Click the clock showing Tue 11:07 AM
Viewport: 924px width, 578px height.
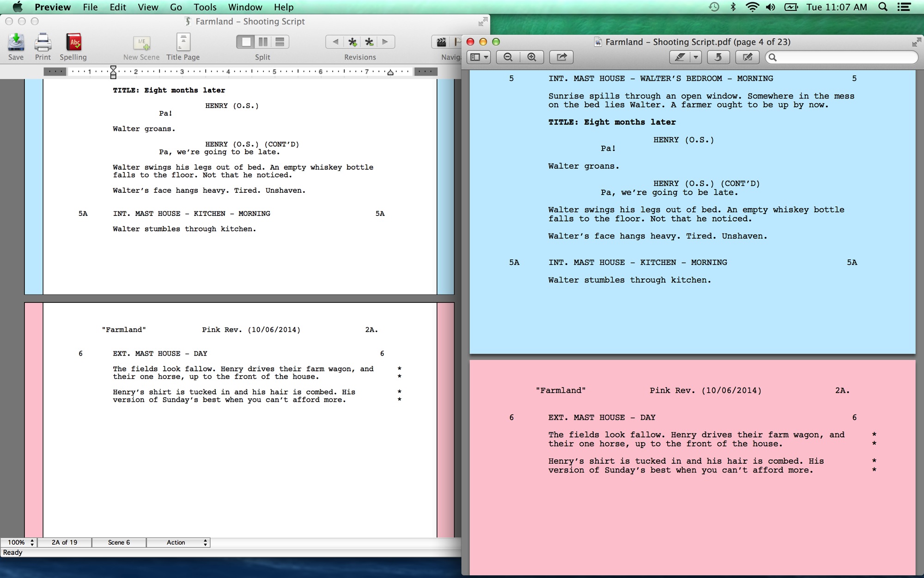pyautogui.click(x=837, y=7)
